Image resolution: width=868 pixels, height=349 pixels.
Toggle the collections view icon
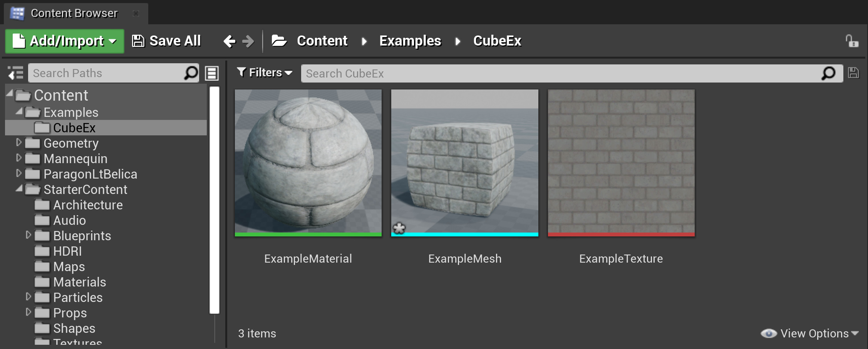[x=212, y=73]
